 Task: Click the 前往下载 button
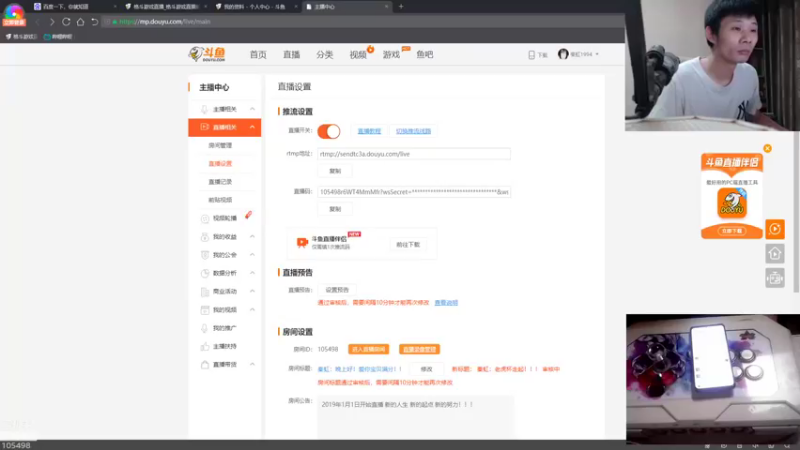pyautogui.click(x=408, y=245)
